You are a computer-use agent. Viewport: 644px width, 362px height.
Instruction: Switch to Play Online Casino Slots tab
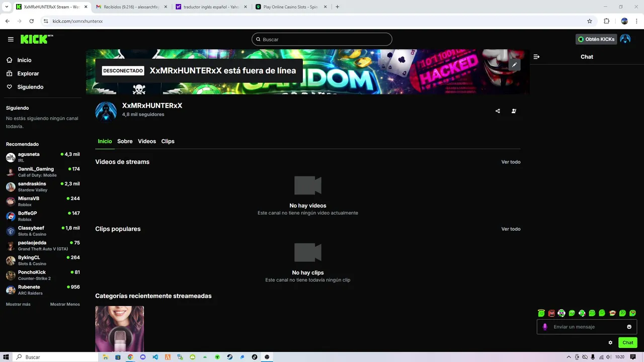pos(291,7)
